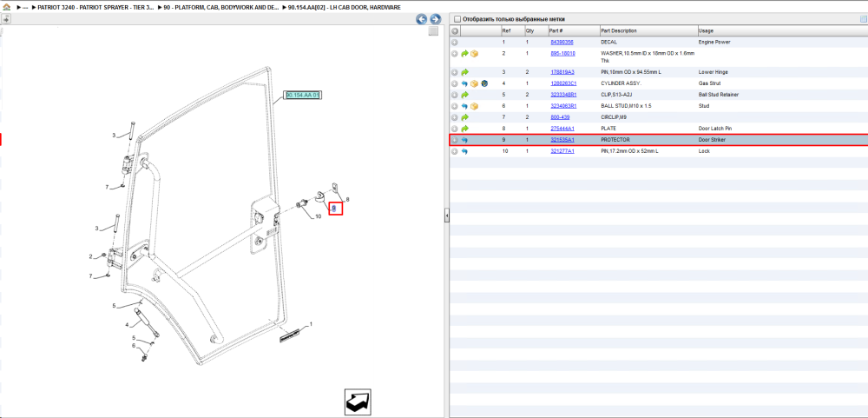Click the green arrow icon in the WASHER row
The width and height of the screenshot is (868, 418).
click(464, 54)
